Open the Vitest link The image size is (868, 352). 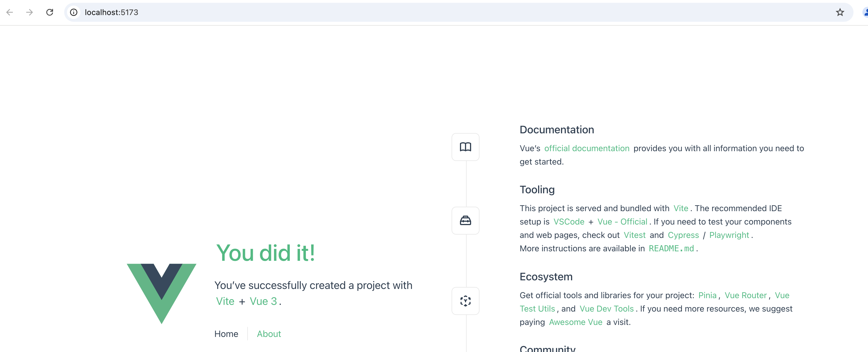pos(634,235)
